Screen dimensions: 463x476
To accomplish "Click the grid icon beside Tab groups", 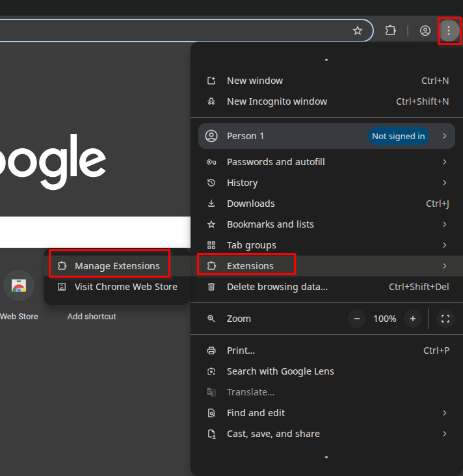I will (211, 245).
